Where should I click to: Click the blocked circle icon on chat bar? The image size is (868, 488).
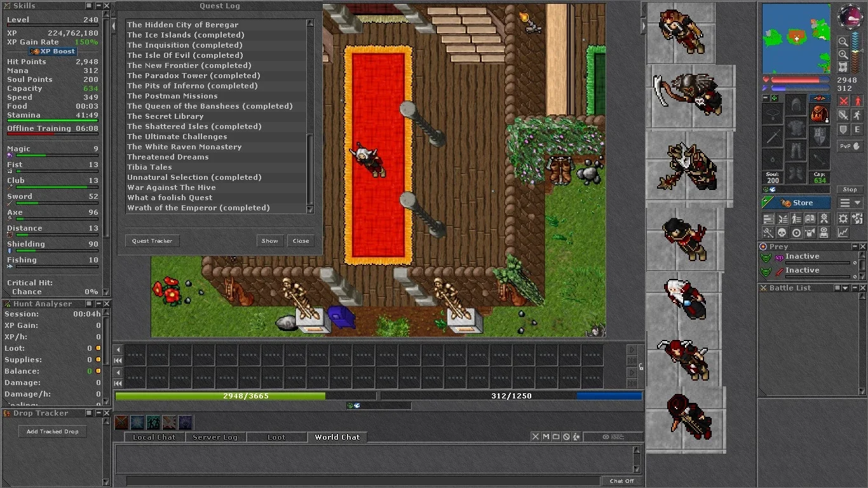(566, 437)
